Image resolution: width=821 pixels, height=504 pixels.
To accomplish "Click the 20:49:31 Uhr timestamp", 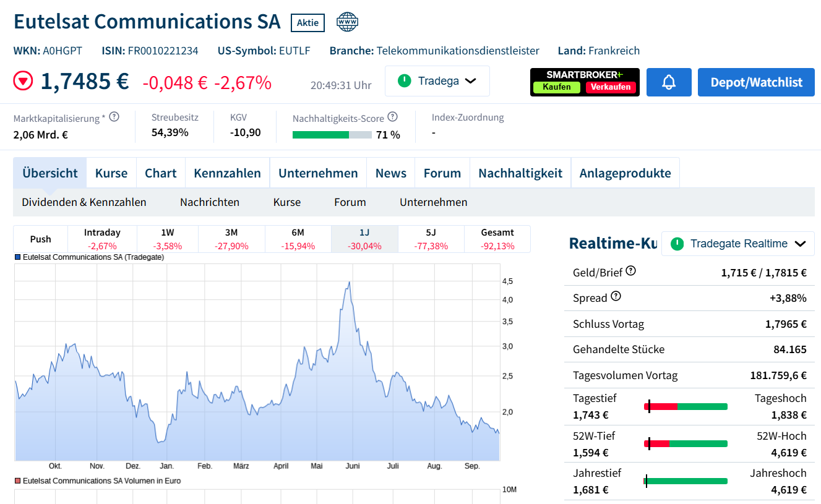I will [x=341, y=85].
